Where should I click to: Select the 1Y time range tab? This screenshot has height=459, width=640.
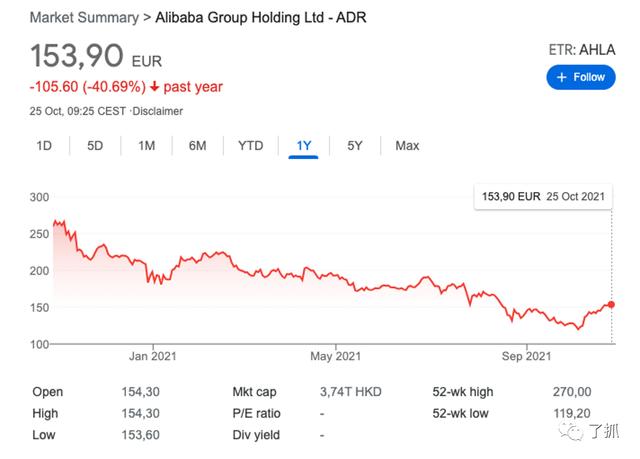tap(303, 146)
